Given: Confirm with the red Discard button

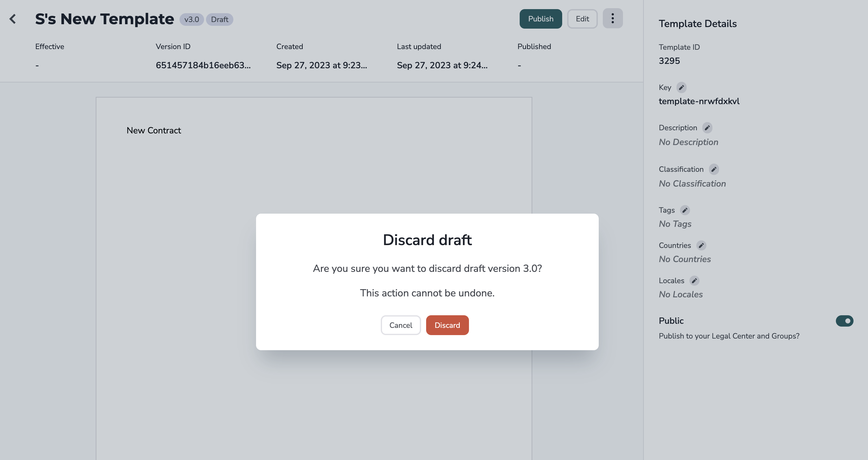Looking at the screenshot, I should [447, 325].
